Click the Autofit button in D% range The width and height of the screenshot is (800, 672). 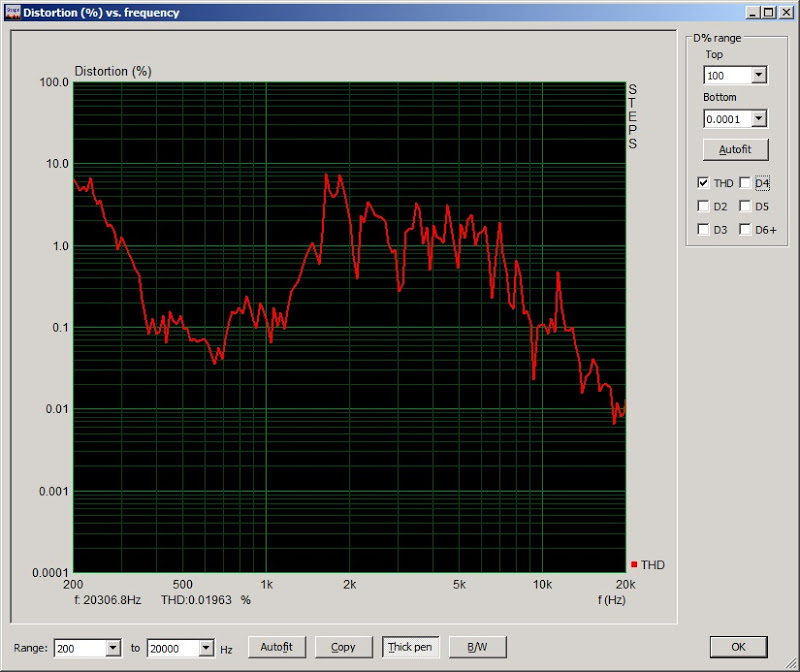click(735, 150)
